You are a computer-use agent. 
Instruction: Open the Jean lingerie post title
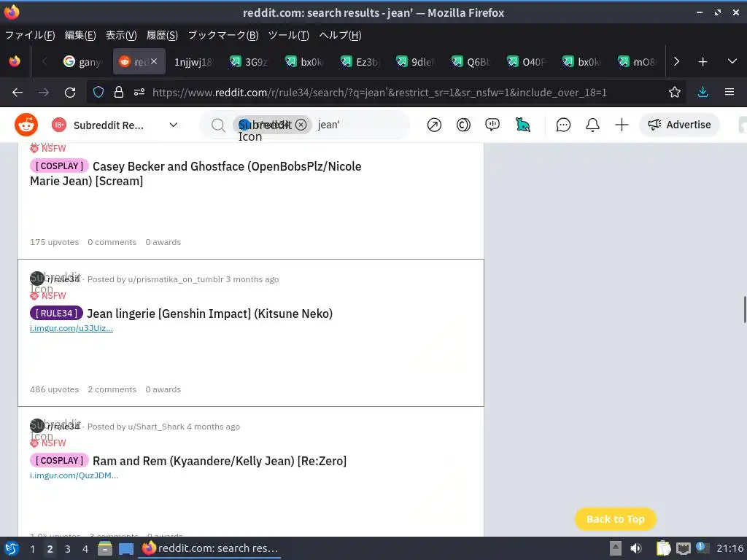[x=209, y=314]
